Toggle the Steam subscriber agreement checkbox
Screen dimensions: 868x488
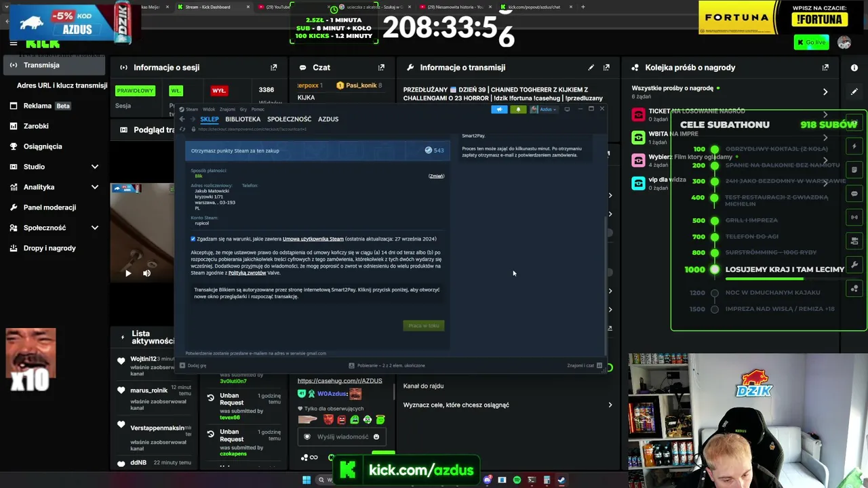click(193, 239)
